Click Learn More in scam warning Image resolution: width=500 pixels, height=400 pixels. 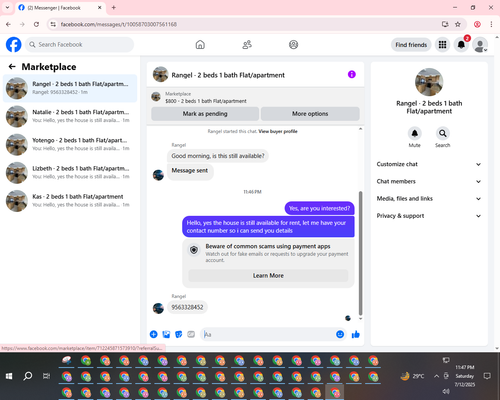tap(268, 276)
